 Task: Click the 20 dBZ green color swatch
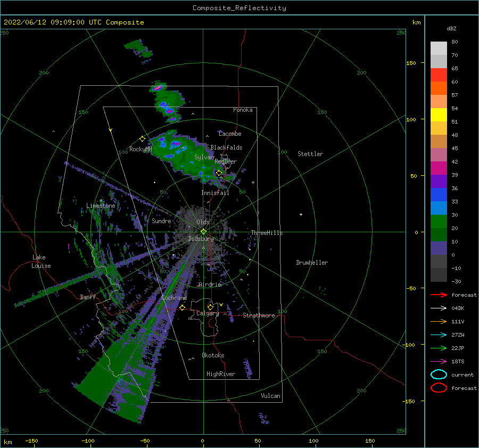coord(439,234)
